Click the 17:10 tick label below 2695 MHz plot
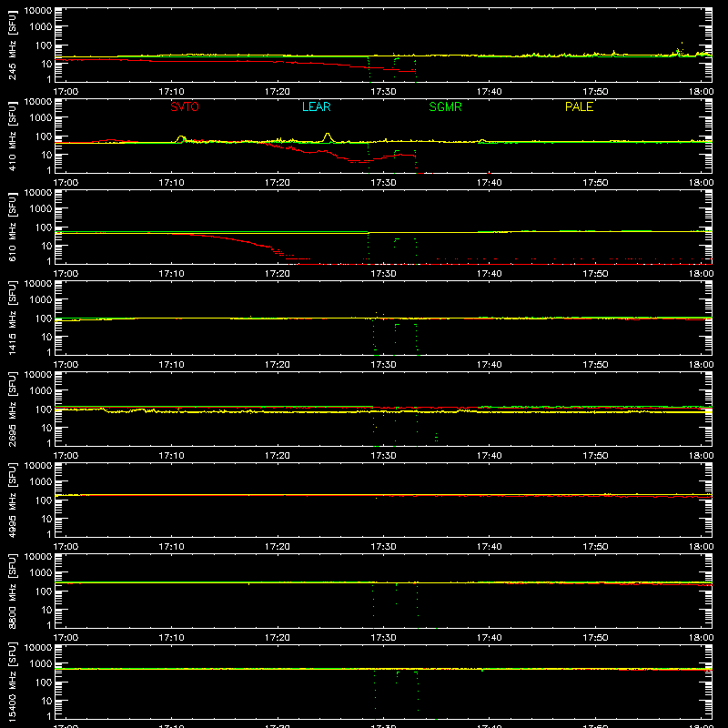This screenshot has height=728, width=728. pyautogui.click(x=171, y=456)
